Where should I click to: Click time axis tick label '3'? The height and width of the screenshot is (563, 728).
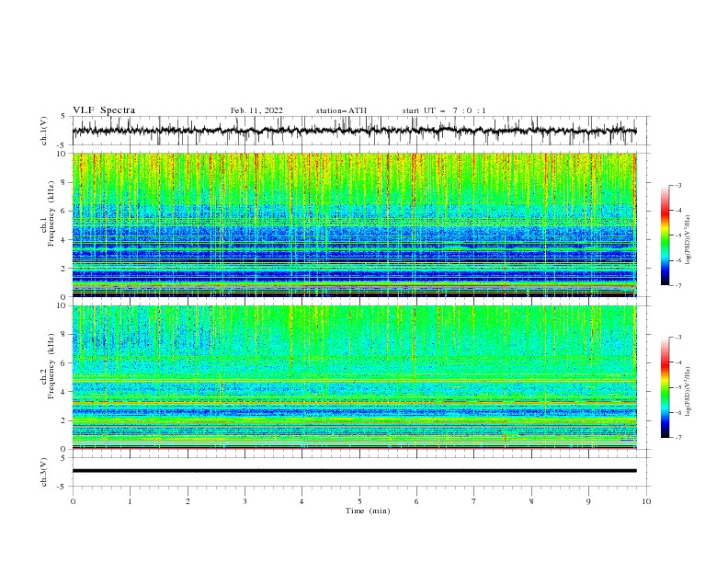tap(245, 501)
